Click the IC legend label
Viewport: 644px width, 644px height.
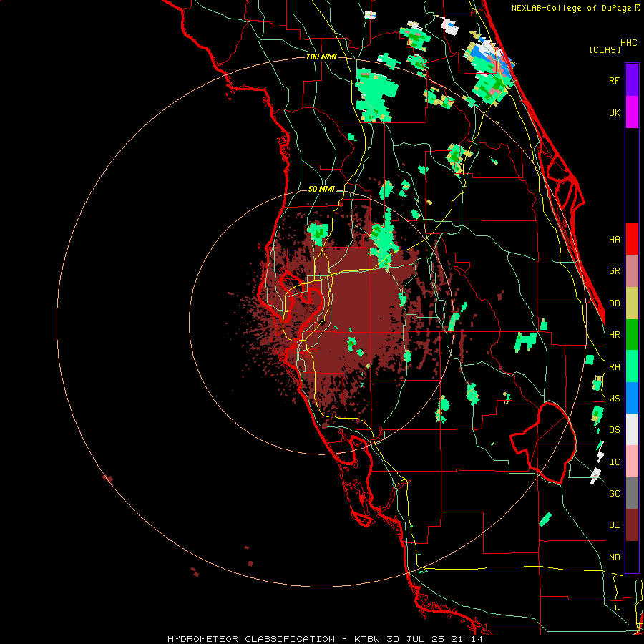pyautogui.click(x=614, y=462)
